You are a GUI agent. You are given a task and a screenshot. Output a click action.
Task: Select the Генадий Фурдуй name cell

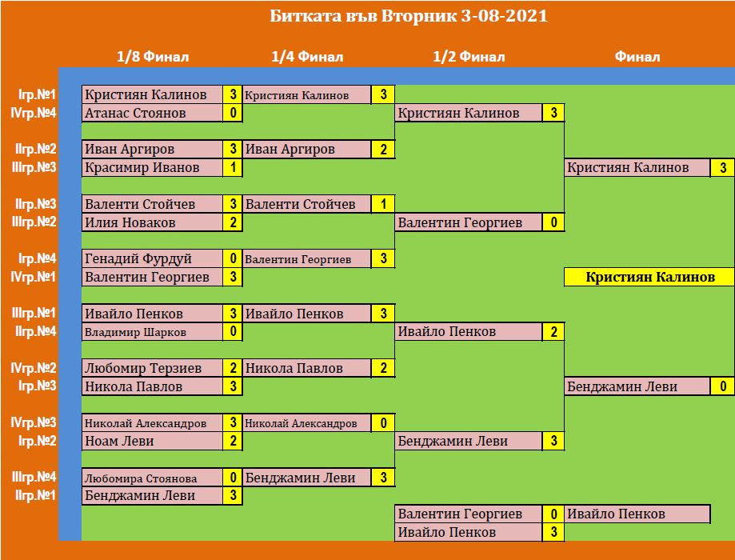click(x=152, y=259)
